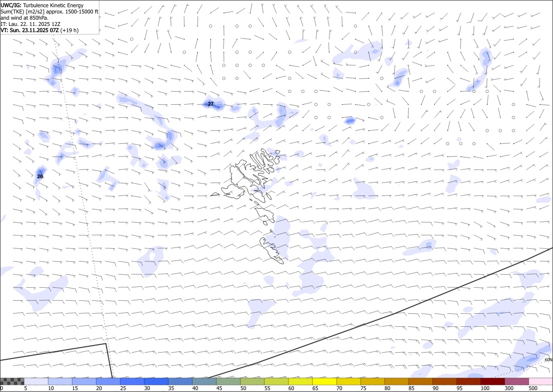Screen dimensions: 553x392
Task: Choose the legend swatch between 85 and 90
Action: 420,381
